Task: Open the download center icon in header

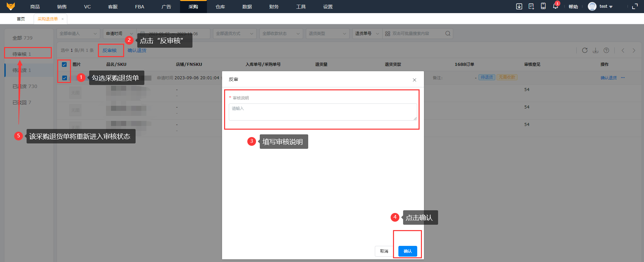Action: pos(519,6)
